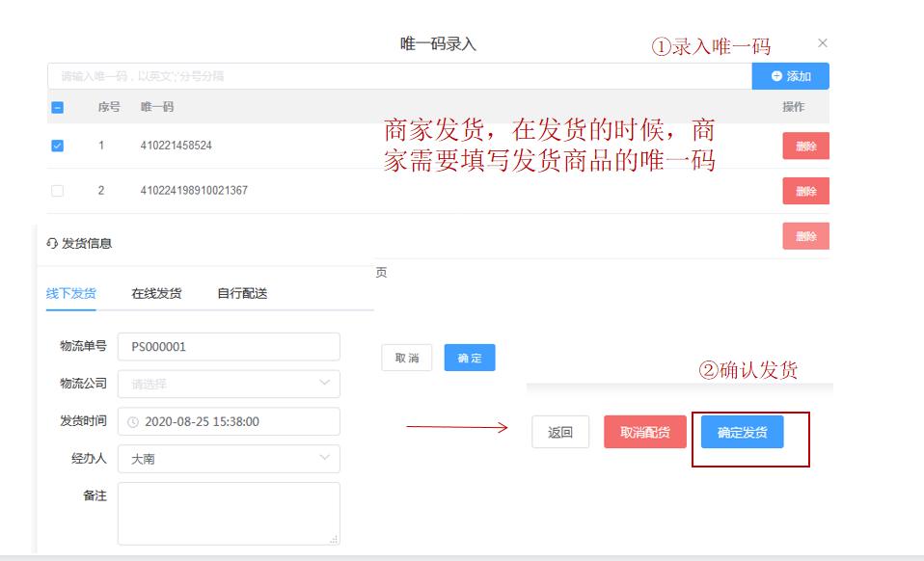Click the clock icon in the 发货时间 field
The image size is (924, 561).
pyautogui.click(x=135, y=421)
